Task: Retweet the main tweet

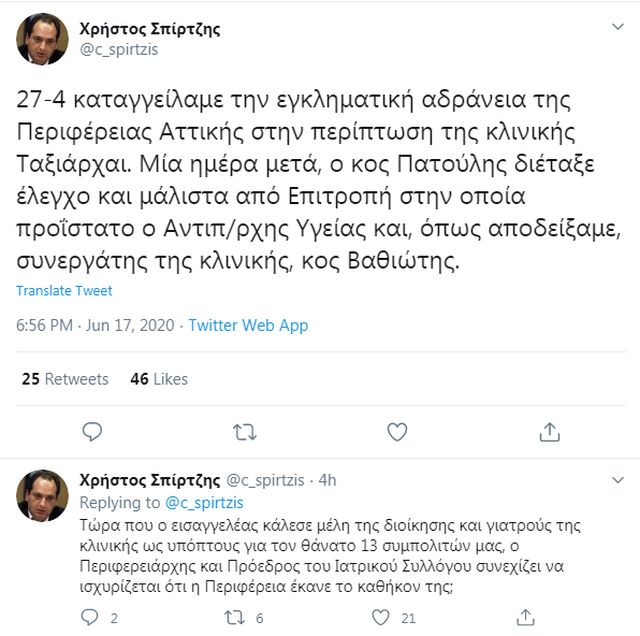Action: (244, 431)
